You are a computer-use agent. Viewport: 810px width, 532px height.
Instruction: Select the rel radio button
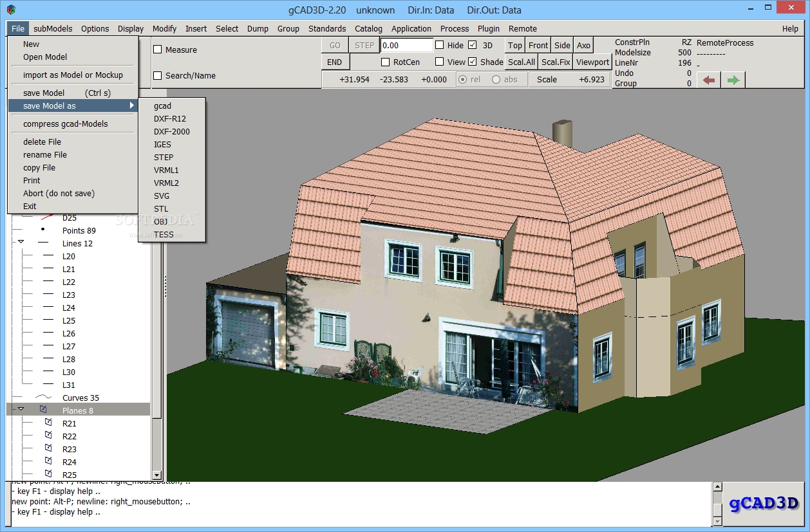462,80
